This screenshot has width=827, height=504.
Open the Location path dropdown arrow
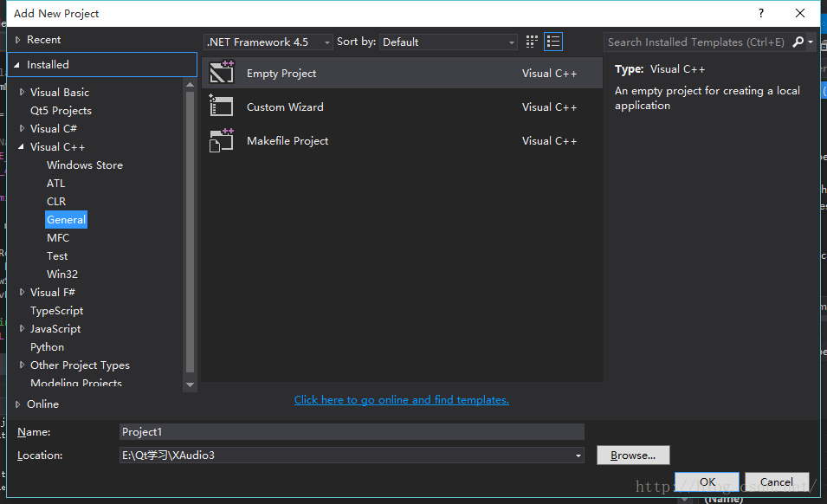pyautogui.click(x=578, y=456)
